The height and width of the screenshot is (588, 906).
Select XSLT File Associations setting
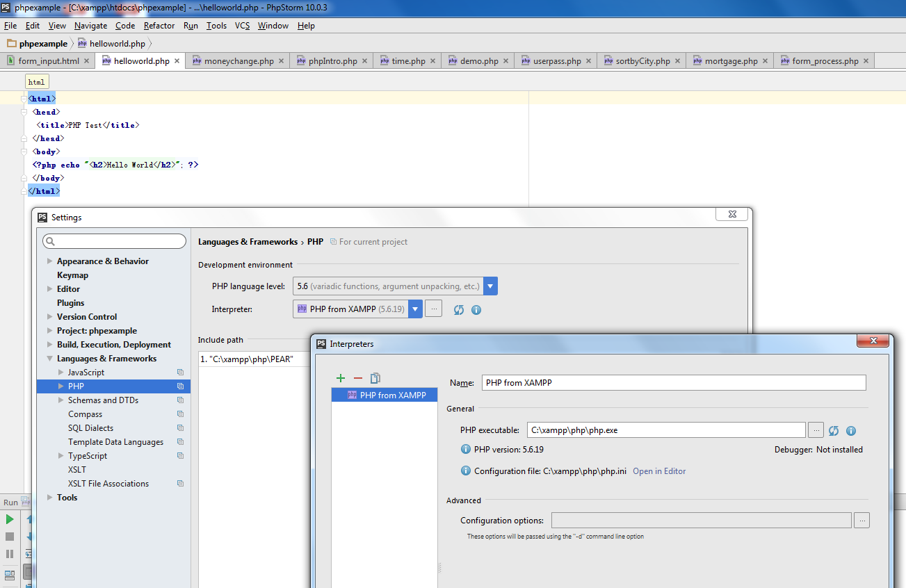pos(108,484)
